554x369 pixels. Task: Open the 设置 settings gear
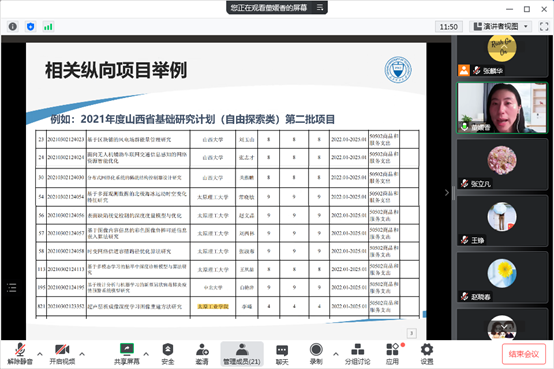427,354
